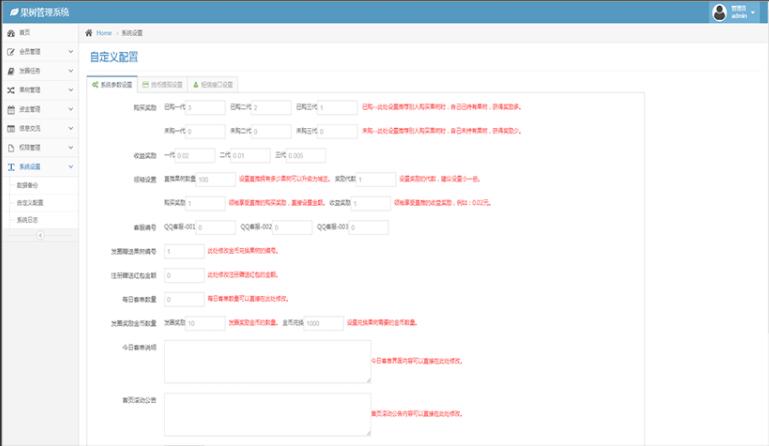Click the 信息交互 table icon
The width and height of the screenshot is (769, 446).
tap(10, 128)
